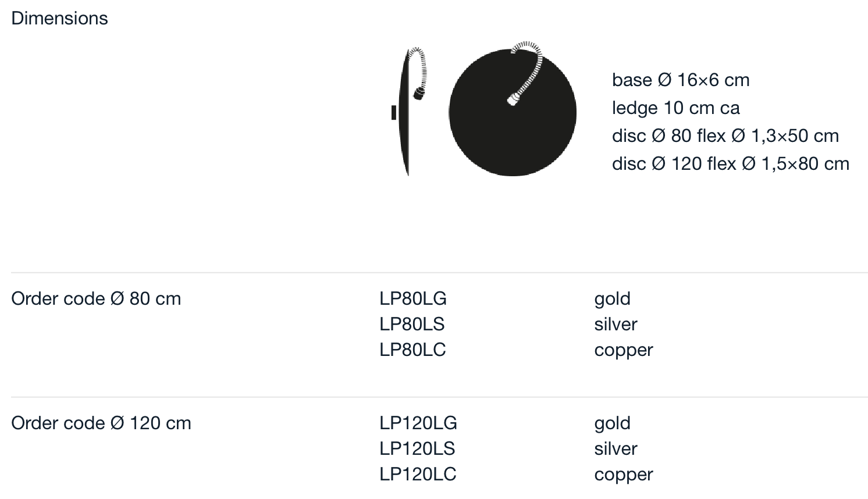The width and height of the screenshot is (868, 499).
Task: Click the flex arm on the side-view drawing
Action: click(419, 73)
